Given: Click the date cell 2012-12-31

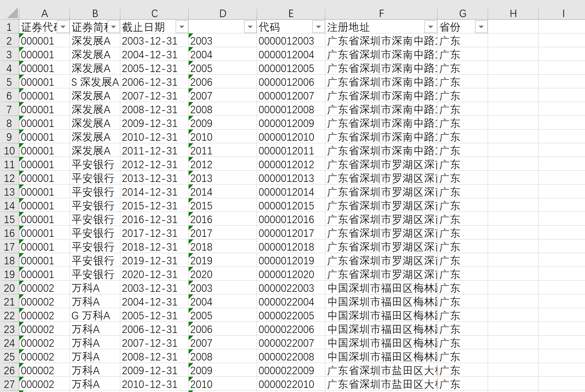Looking at the screenshot, I should click(155, 164).
